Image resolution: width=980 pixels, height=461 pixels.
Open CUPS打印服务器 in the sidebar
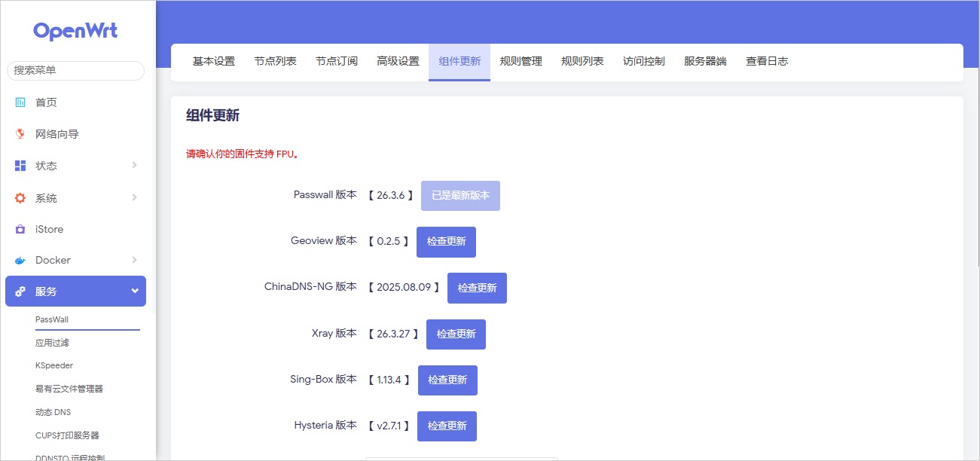click(x=67, y=435)
